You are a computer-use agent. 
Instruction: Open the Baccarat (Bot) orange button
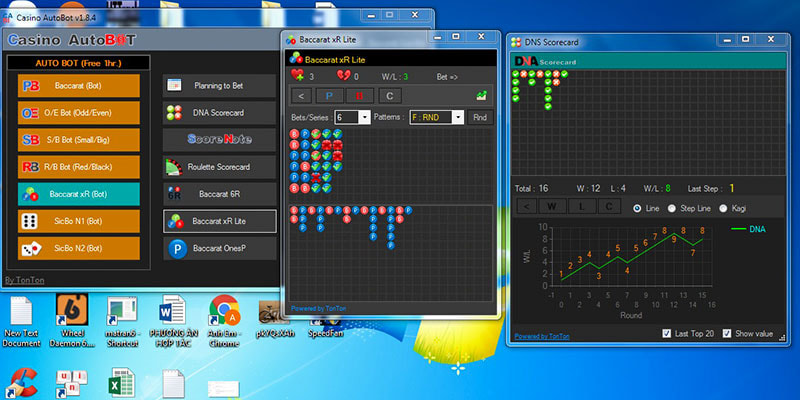[x=79, y=86]
